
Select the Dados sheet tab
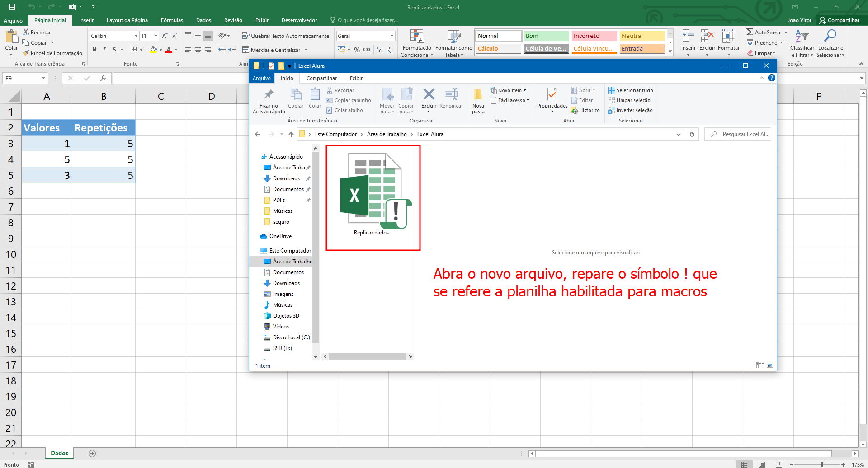tap(59, 453)
